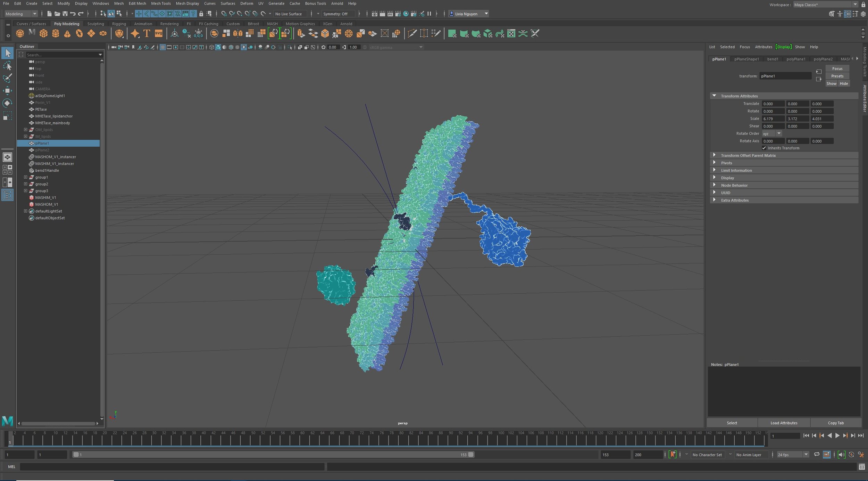Expand the group1 node in Outliner
Image resolution: width=868 pixels, height=481 pixels.
25,177
